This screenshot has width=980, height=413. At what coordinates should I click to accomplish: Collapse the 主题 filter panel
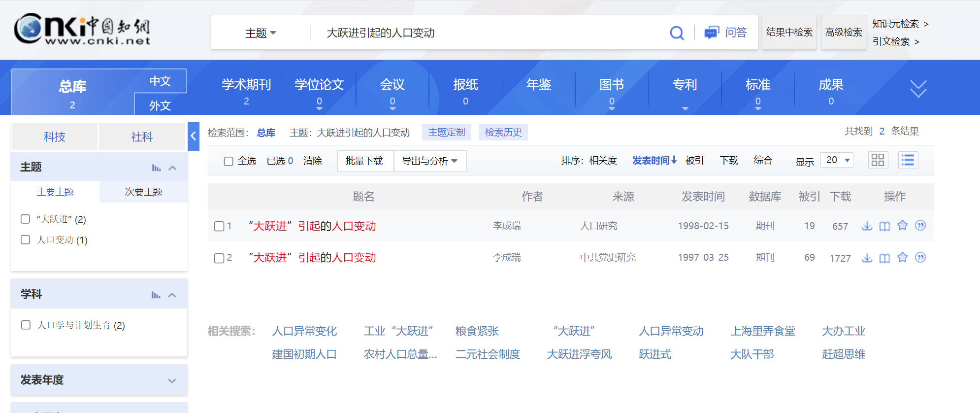(172, 168)
